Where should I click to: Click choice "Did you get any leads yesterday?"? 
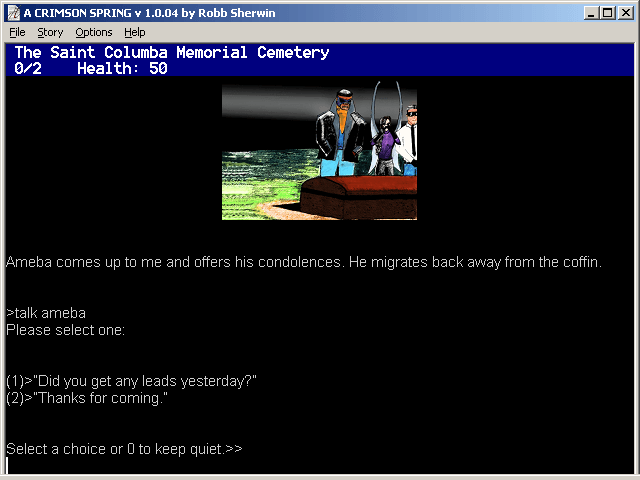pyautogui.click(x=131, y=381)
